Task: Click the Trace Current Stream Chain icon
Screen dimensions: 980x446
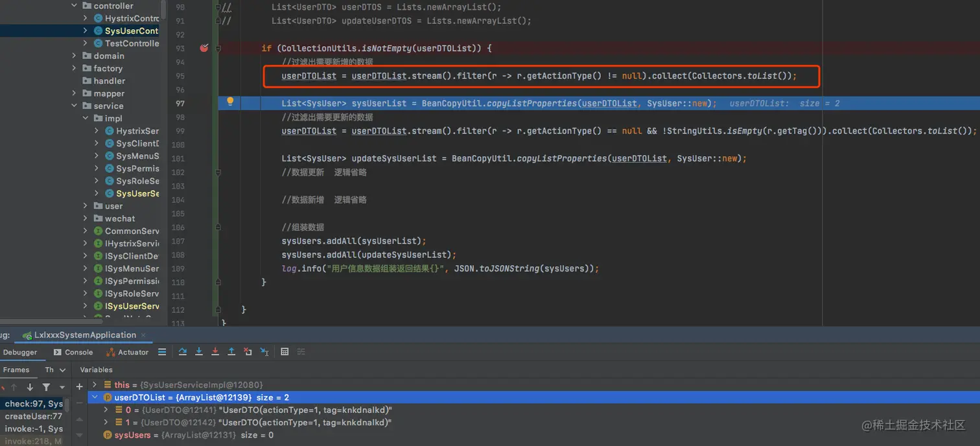Action: (x=301, y=351)
